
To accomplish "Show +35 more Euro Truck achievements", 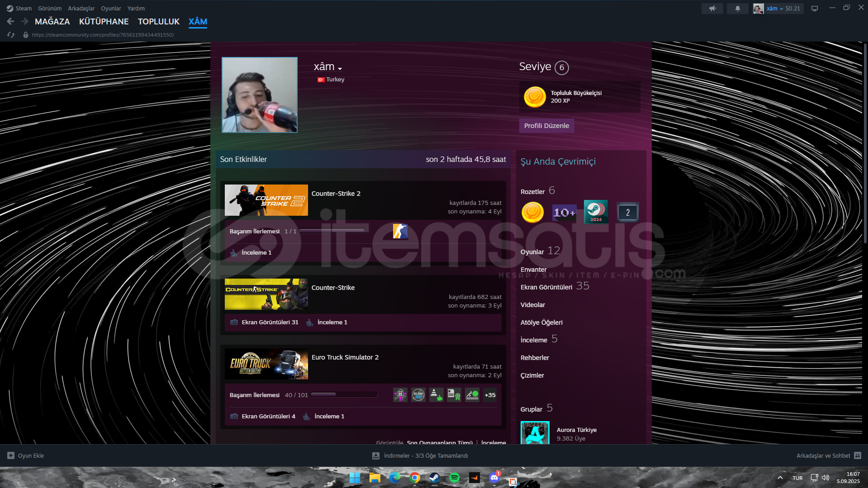I will [489, 395].
